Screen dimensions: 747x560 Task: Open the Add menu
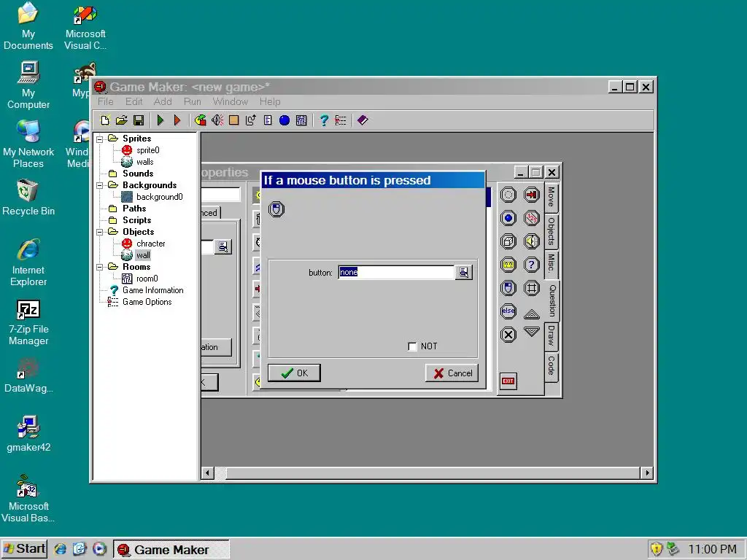click(163, 101)
